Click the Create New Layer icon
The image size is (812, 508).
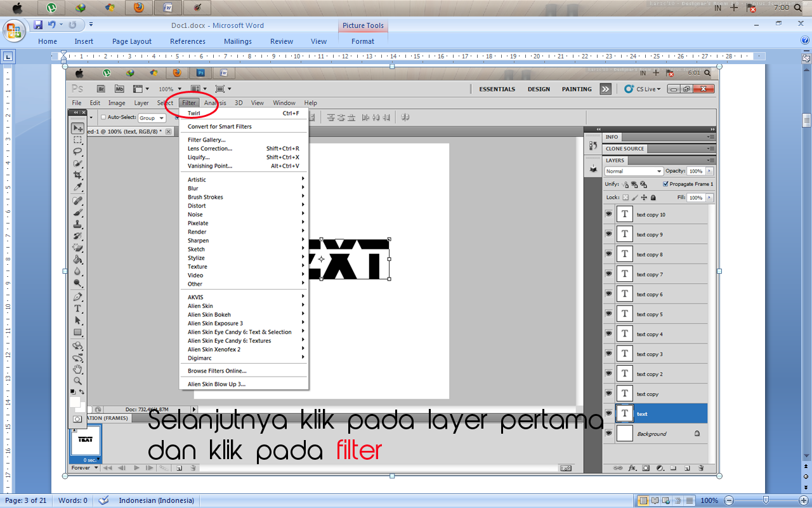687,468
